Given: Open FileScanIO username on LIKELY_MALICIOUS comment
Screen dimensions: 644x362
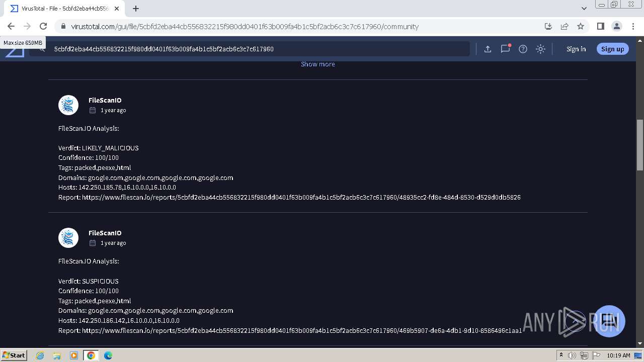Looking at the screenshot, I should click(x=105, y=100).
